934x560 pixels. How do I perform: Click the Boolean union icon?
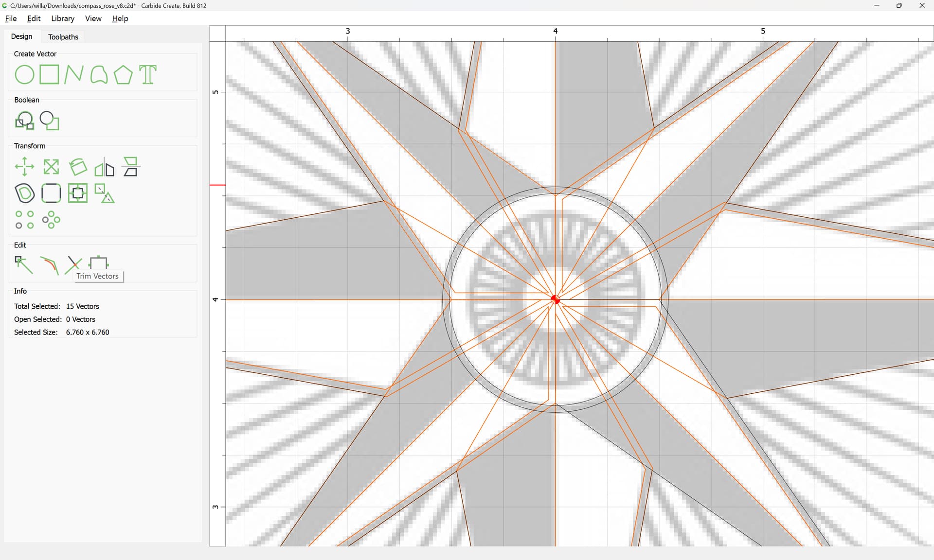click(x=24, y=121)
